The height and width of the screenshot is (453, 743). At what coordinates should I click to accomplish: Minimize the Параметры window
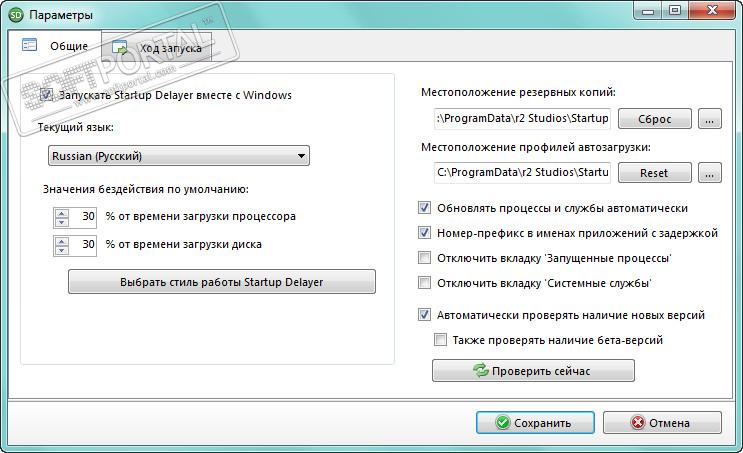click(x=648, y=10)
